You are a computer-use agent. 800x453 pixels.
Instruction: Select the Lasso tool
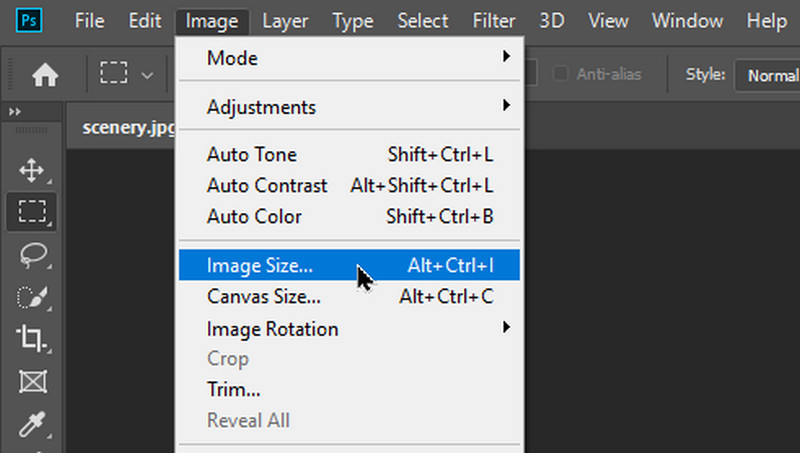coord(32,255)
